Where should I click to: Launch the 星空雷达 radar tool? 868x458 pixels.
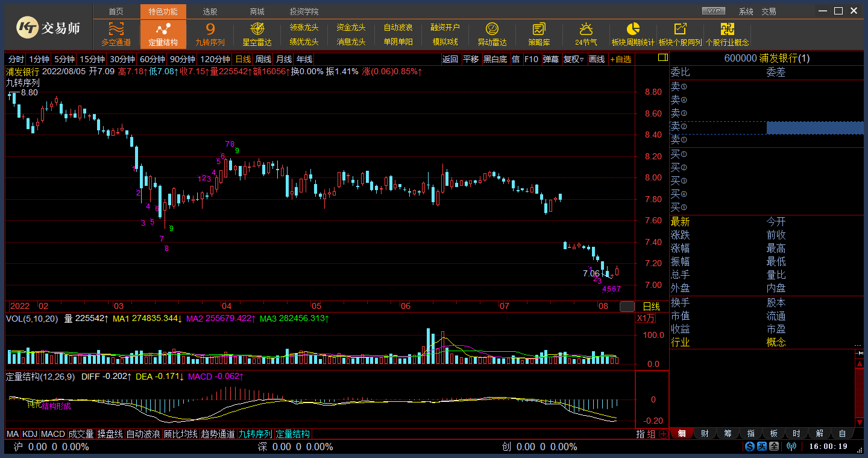(x=257, y=34)
